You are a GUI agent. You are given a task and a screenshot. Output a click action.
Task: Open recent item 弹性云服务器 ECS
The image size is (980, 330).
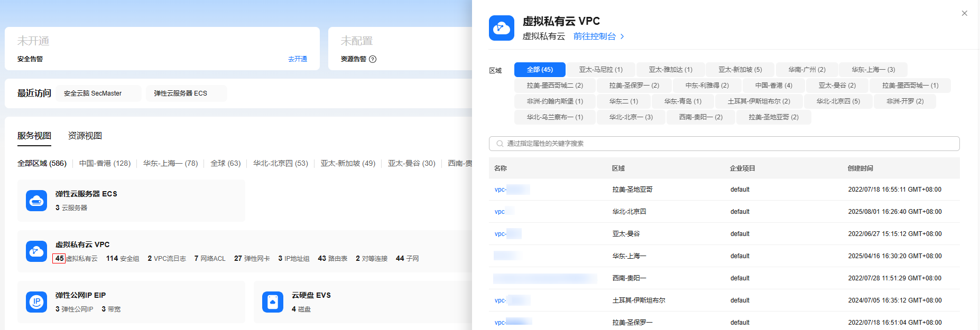coord(186,93)
